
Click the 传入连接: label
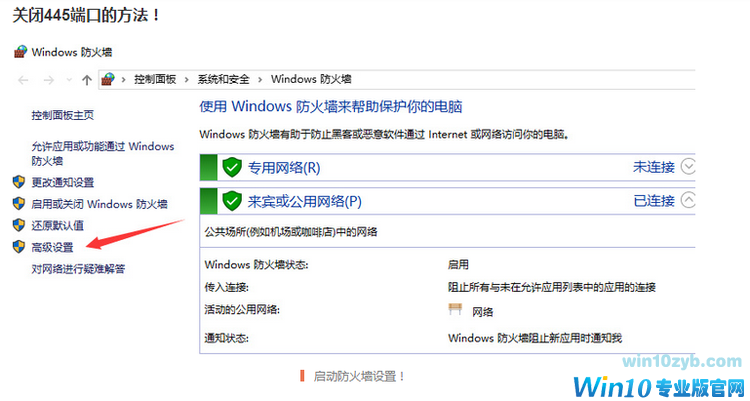[227, 287]
